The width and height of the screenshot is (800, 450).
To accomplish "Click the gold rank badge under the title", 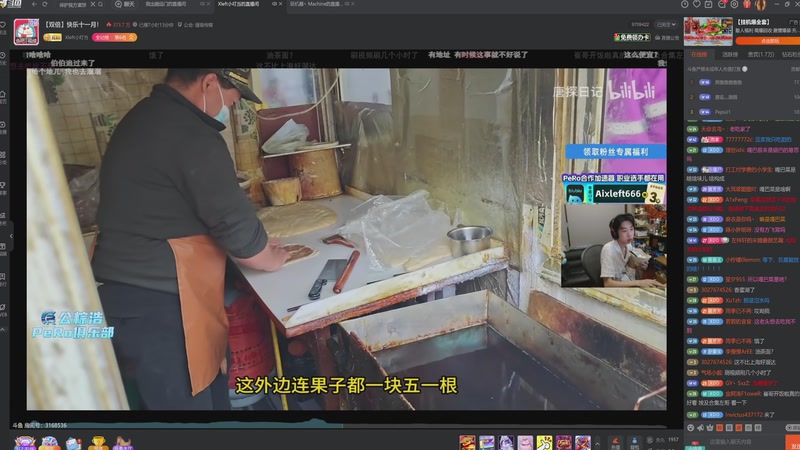I will click(x=53, y=37).
